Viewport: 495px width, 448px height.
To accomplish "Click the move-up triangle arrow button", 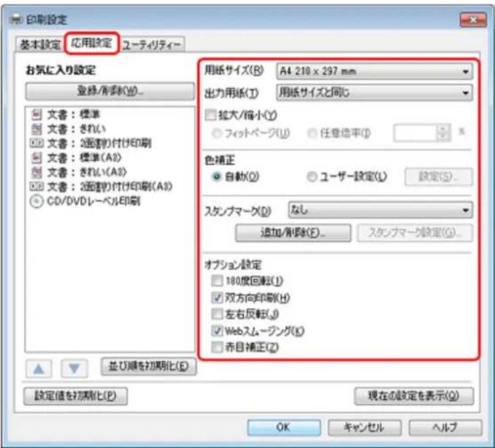I will pos(39,368).
